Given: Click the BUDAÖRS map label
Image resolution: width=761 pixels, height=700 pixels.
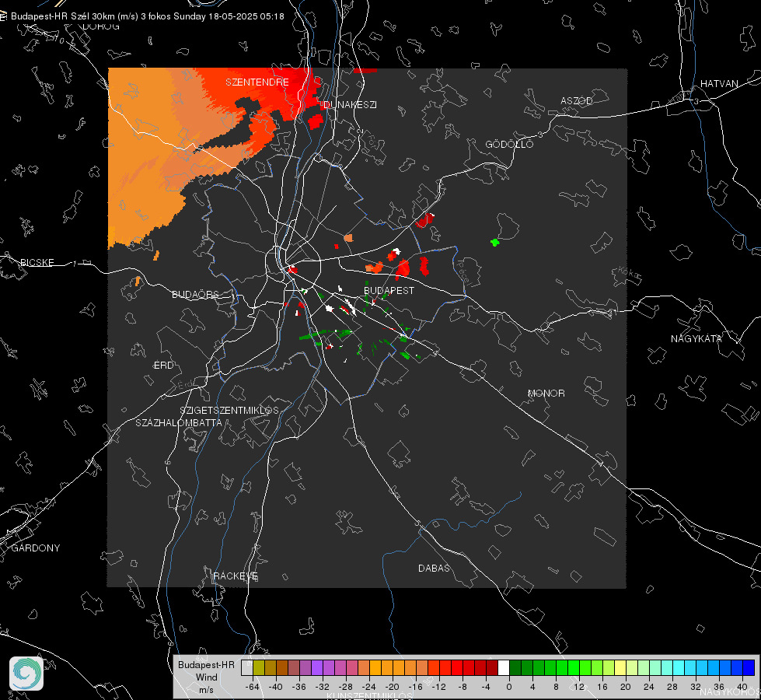Looking at the screenshot, I should pyautogui.click(x=196, y=294).
